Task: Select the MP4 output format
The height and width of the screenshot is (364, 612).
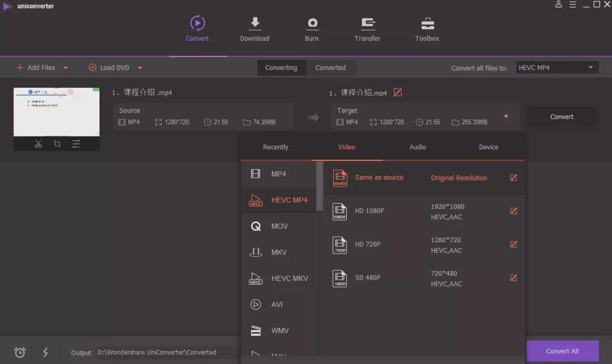Action: point(280,173)
